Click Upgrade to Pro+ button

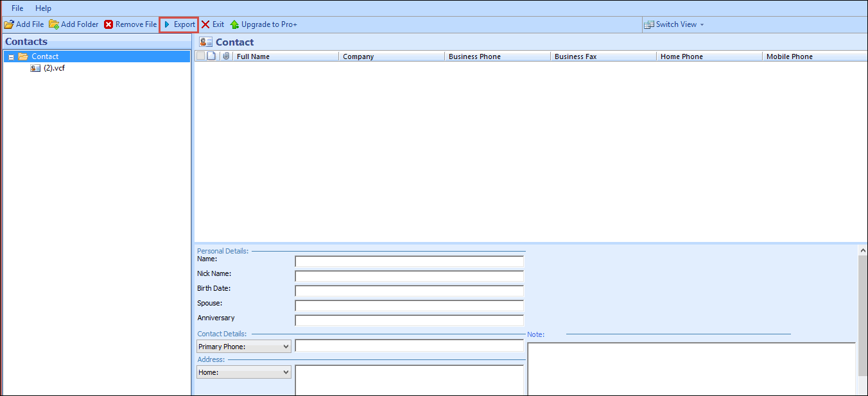(x=264, y=24)
